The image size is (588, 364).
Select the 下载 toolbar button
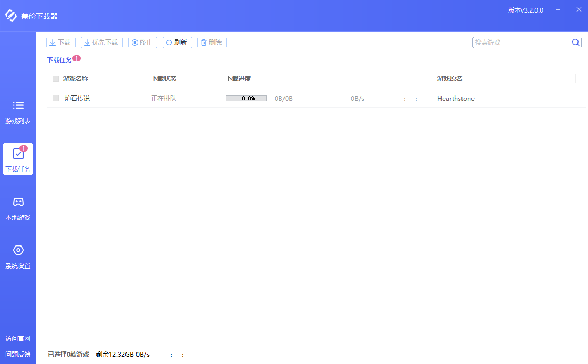[60, 42]
